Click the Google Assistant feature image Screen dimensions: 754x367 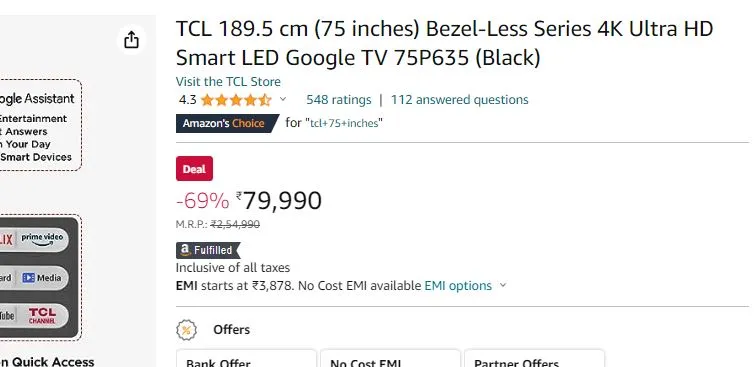[40, 125]
